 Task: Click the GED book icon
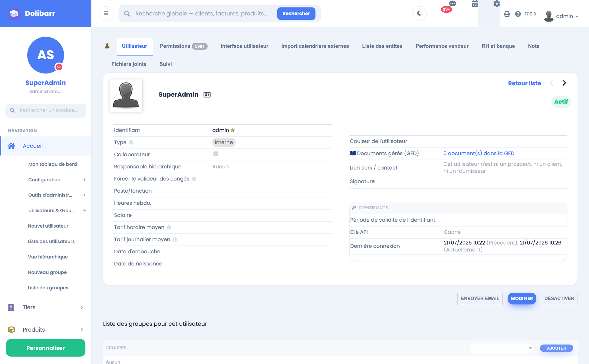tap(353, 153)
